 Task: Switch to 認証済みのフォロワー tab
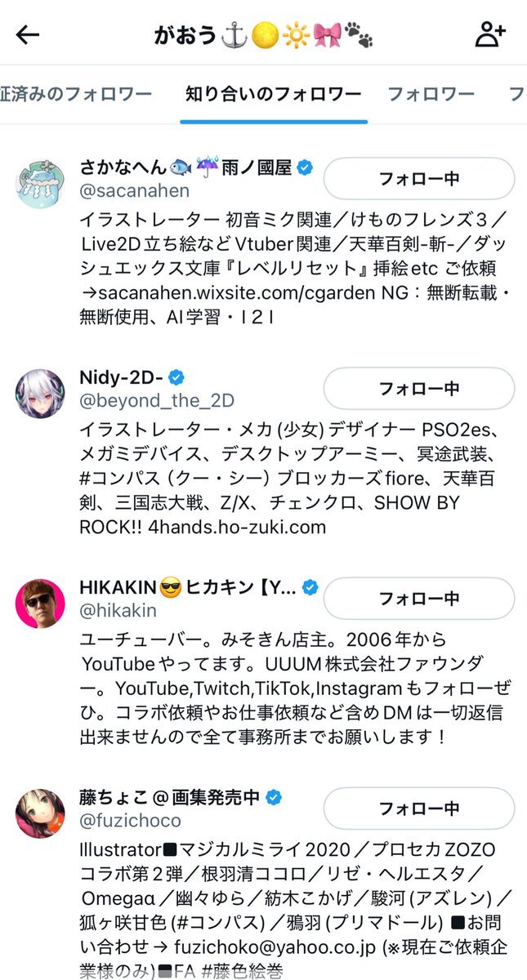[76, 94]
